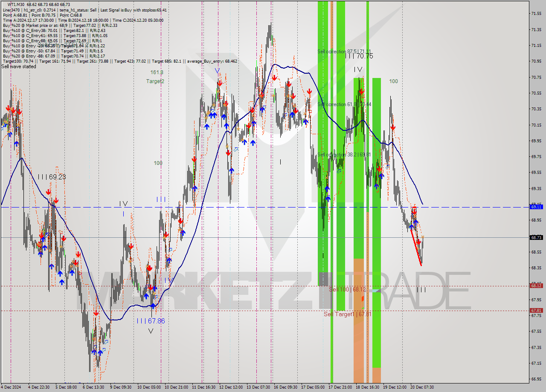
Task: Click the 'Sell 100 | 68.12' label
Action: point(347,289)
